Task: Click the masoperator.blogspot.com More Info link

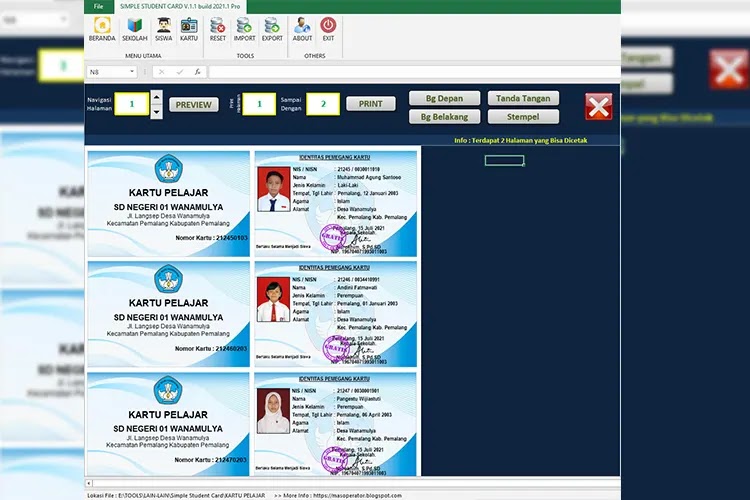Action: tap(357, 496)
